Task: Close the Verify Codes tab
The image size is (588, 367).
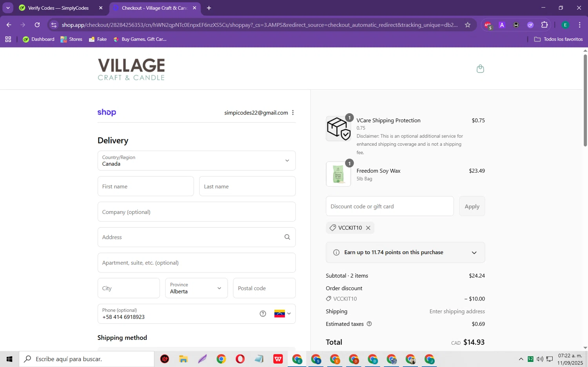Action: (x=101, y=8)
